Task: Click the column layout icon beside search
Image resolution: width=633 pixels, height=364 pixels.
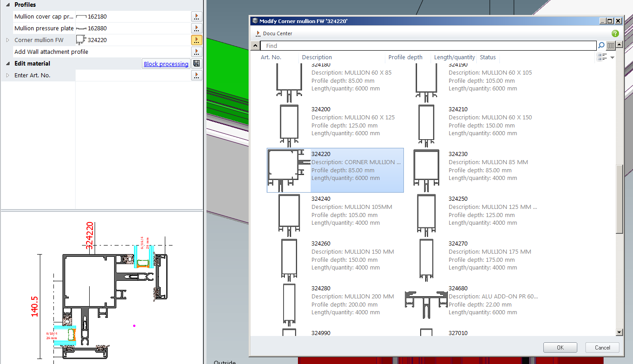Action: 611,46
